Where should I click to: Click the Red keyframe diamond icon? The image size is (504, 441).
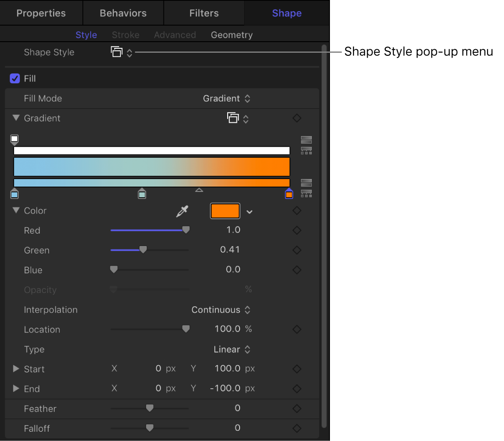click(297, 230)
